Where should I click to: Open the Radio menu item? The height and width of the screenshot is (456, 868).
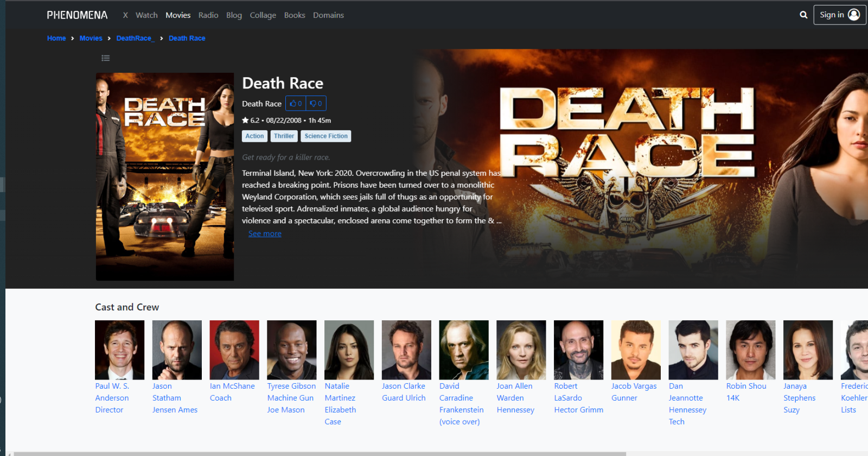click(208, 15)
